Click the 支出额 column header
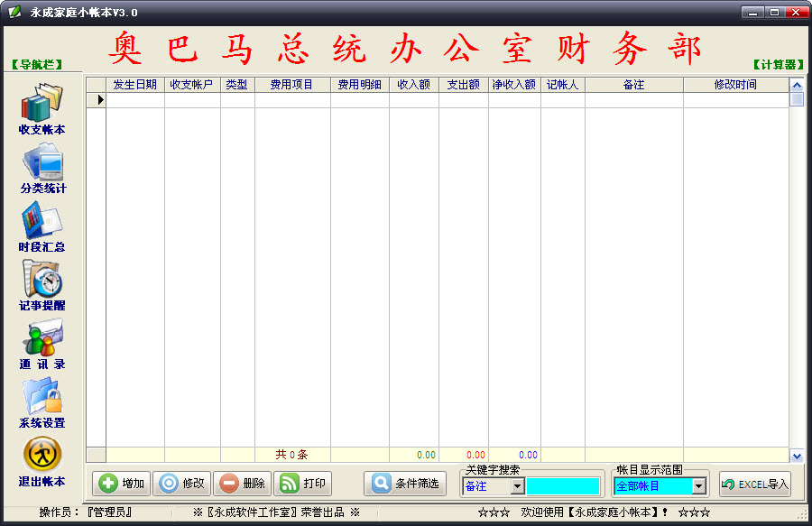The image size is (812, 526). pyautogui.click(x=464, y=85)
